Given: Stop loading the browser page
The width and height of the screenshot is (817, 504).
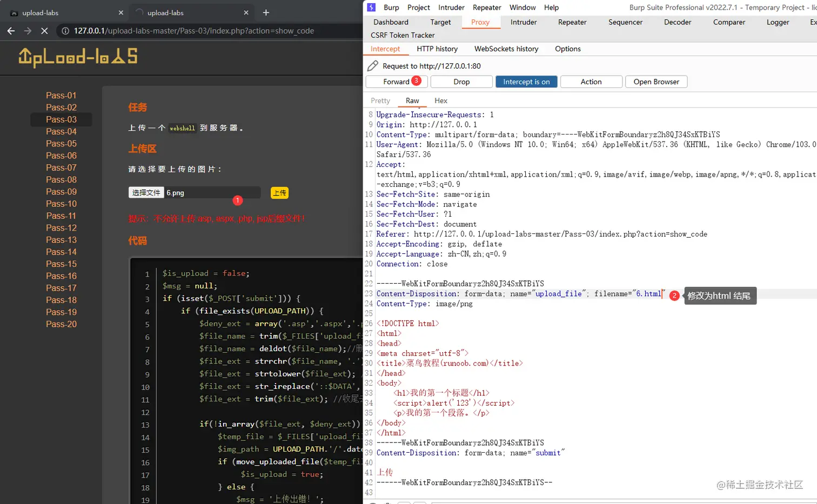Looking at the screenshot, I should click(44, 31).
